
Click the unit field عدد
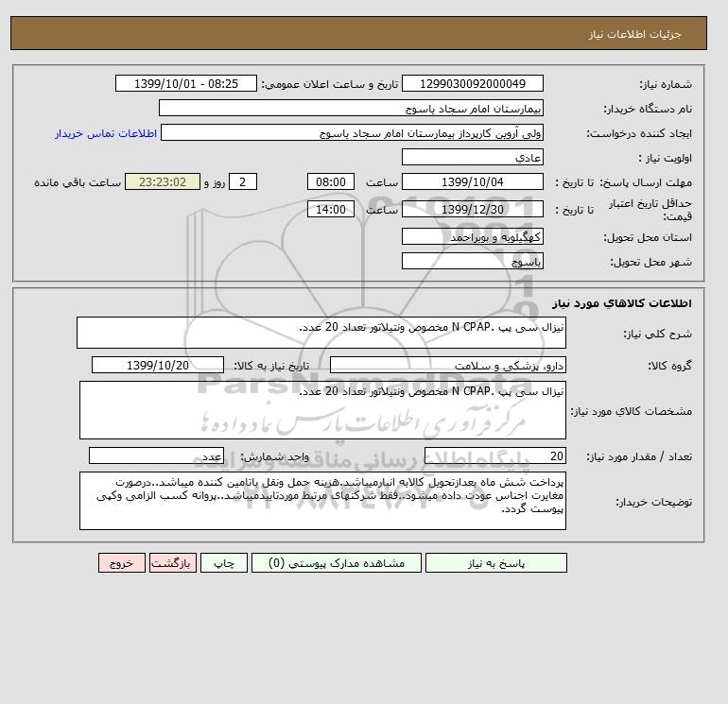[x=156, y=455]
